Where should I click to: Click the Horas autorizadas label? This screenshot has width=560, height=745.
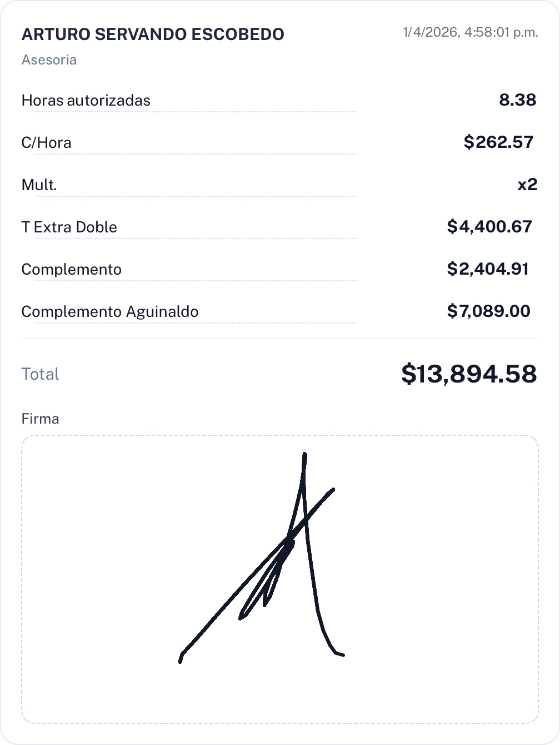86,101
